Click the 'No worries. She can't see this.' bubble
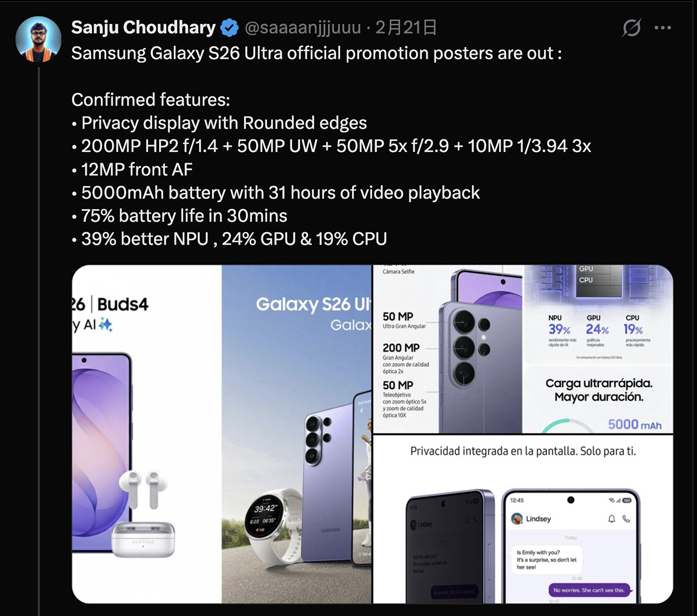Image resolution: width=697 pixels, height=616 pixels. point(588,590)
